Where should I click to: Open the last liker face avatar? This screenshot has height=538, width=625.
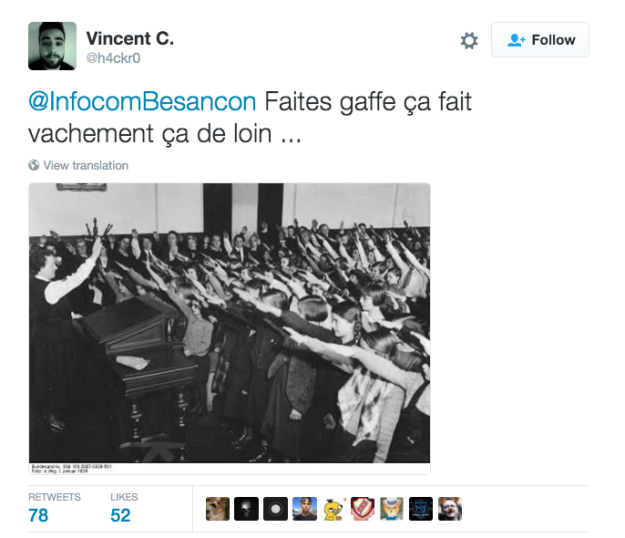coord(450,509)
